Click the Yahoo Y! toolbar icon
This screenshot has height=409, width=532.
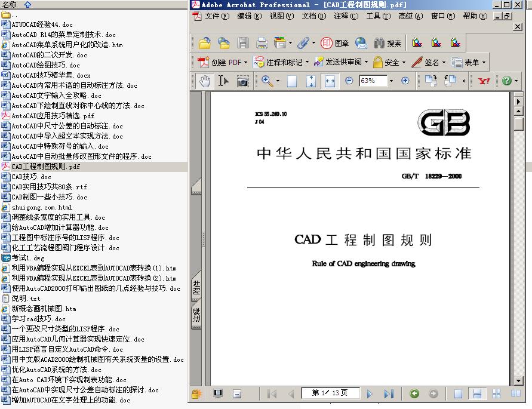click(484, 81)
